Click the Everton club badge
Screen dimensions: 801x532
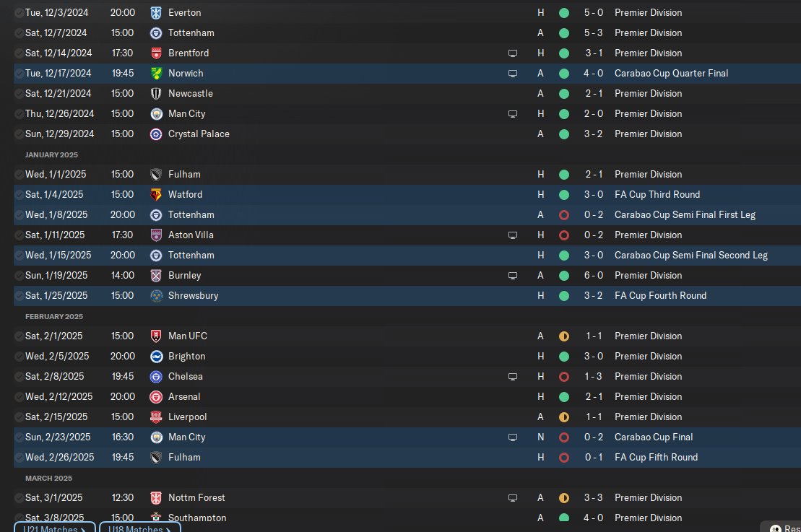[x=156, y=13]
